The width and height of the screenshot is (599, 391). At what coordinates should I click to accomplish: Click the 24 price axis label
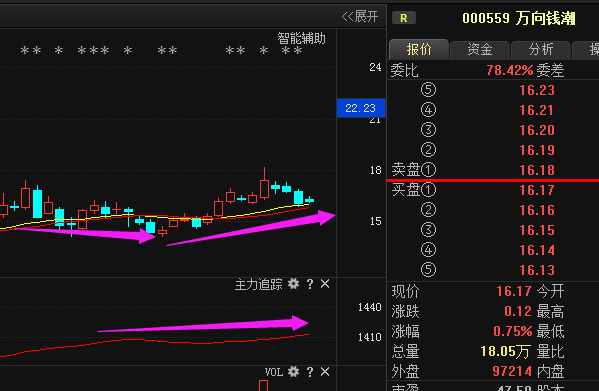click(375, 68)
